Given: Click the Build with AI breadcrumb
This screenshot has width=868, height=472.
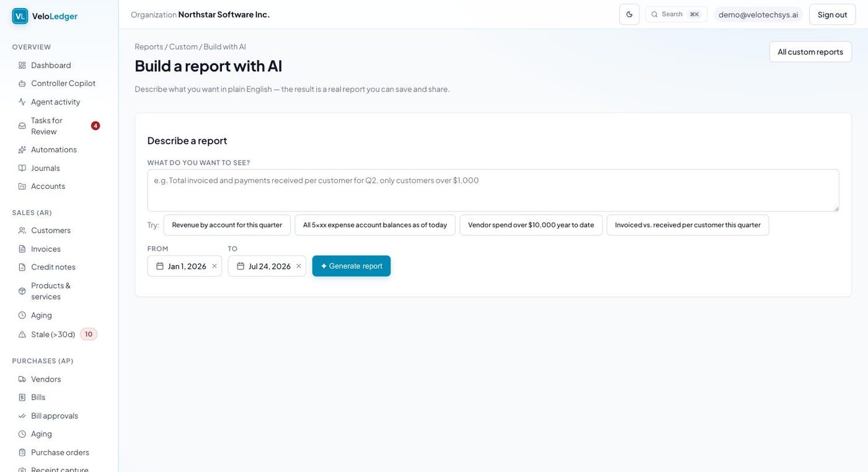Looking at the screenshot, I should [x=225, y=46].
